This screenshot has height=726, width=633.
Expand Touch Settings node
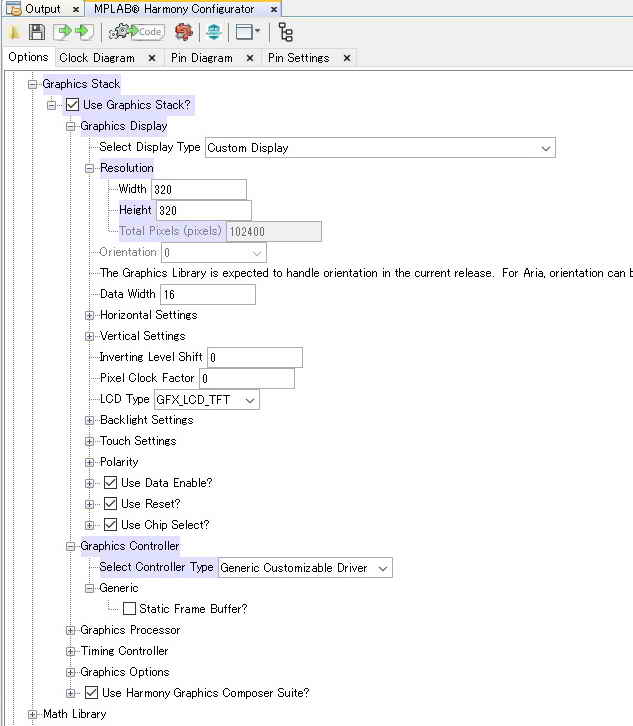point(89,442)
